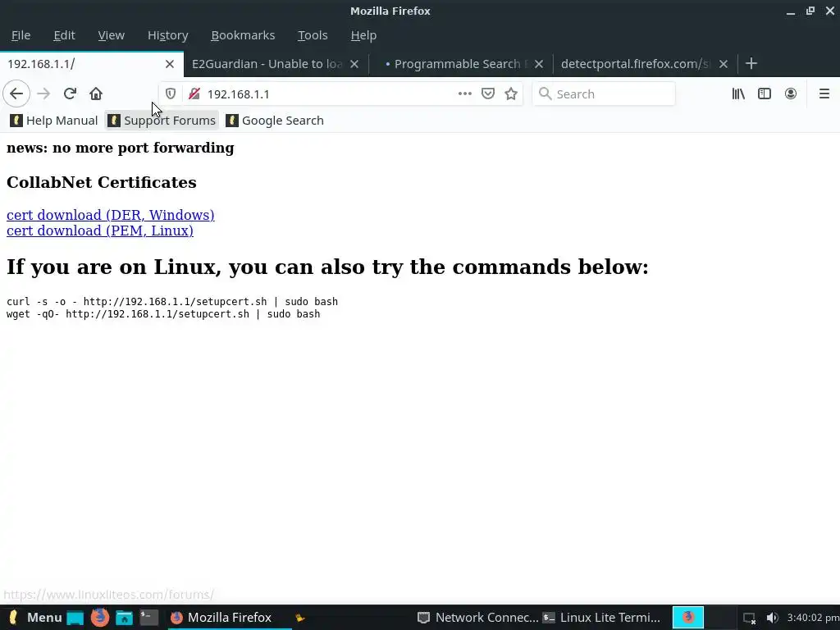Toggle the sidebar view icon
Image resolution: width=840 pixels, height=630 pixels.
point(765,94)
